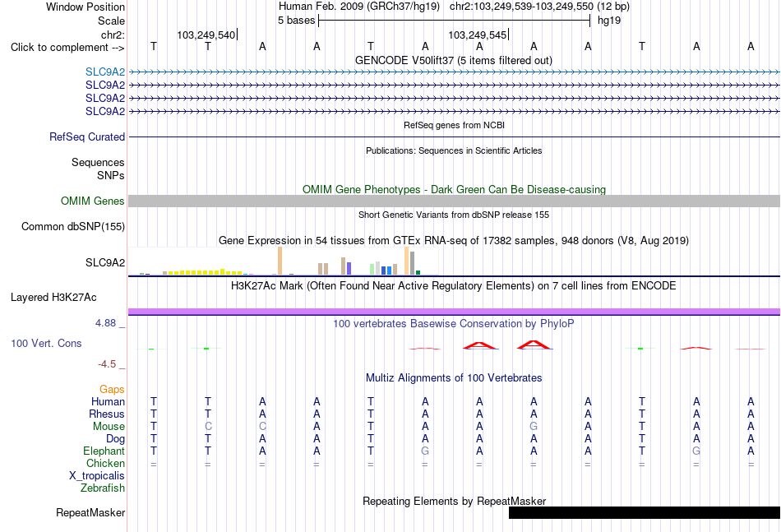Open the Multiz Alignments of 100 Vertebrates title
The height and width of the screenshot is (532, 781).
click(454, 378)
